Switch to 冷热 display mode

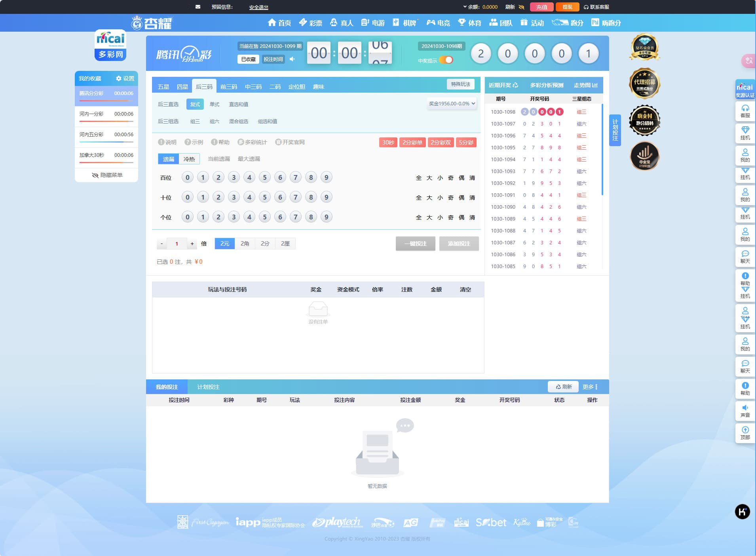click(x=189, y=159)
